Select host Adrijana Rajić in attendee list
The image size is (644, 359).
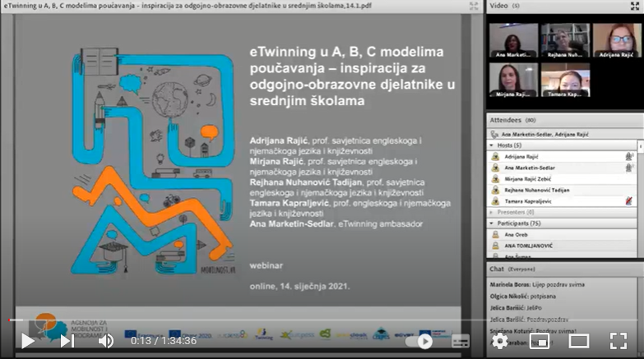point(562,156)
